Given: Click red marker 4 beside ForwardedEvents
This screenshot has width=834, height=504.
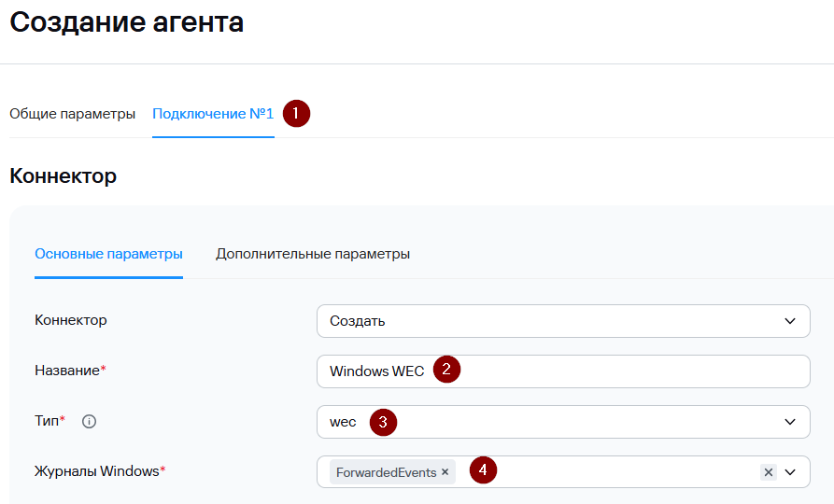Looking at the screenshot, I should click(x=482, y=471).
